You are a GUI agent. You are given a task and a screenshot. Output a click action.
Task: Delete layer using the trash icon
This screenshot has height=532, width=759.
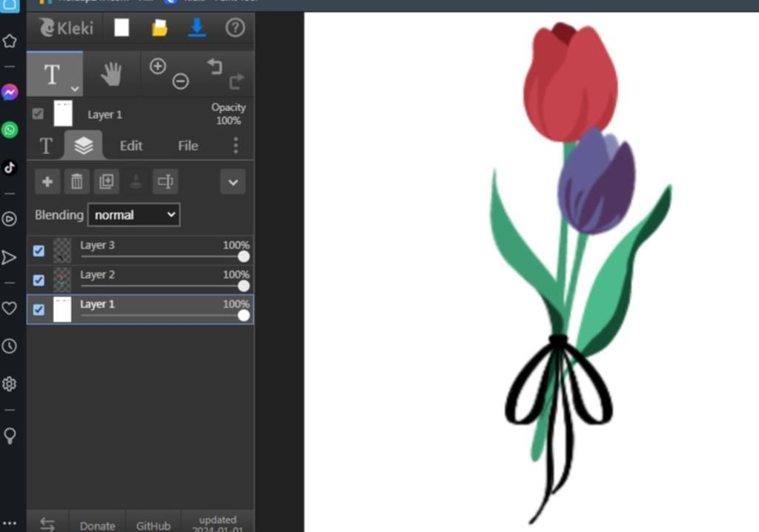(x=76, y=182)
